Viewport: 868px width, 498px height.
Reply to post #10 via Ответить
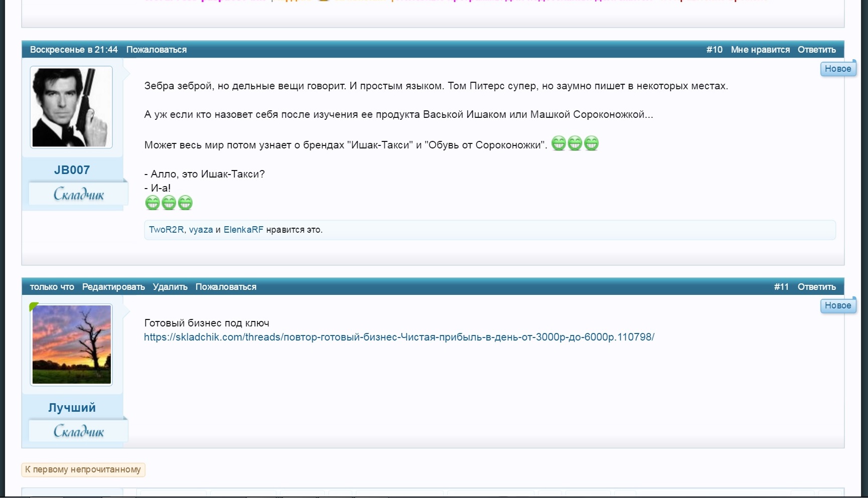[x=816, y=50]
